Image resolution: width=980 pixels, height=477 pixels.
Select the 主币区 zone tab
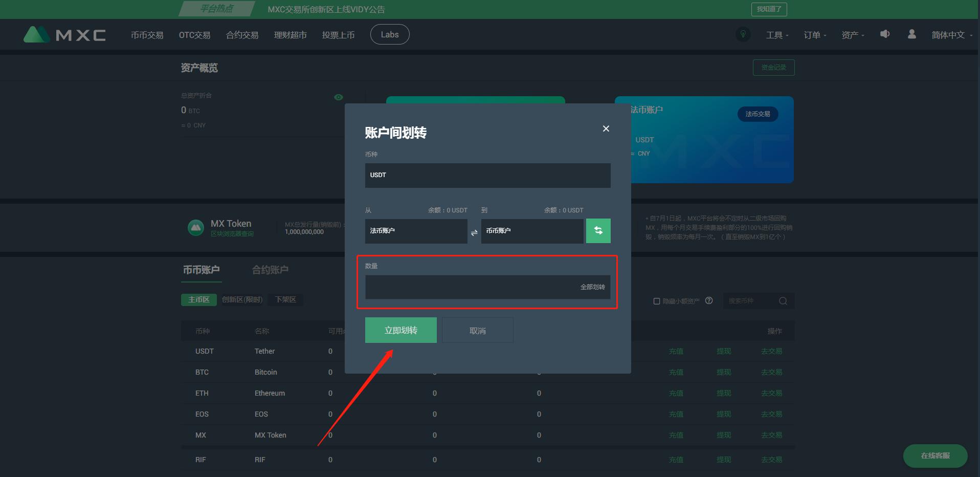(x=199, y=299)
